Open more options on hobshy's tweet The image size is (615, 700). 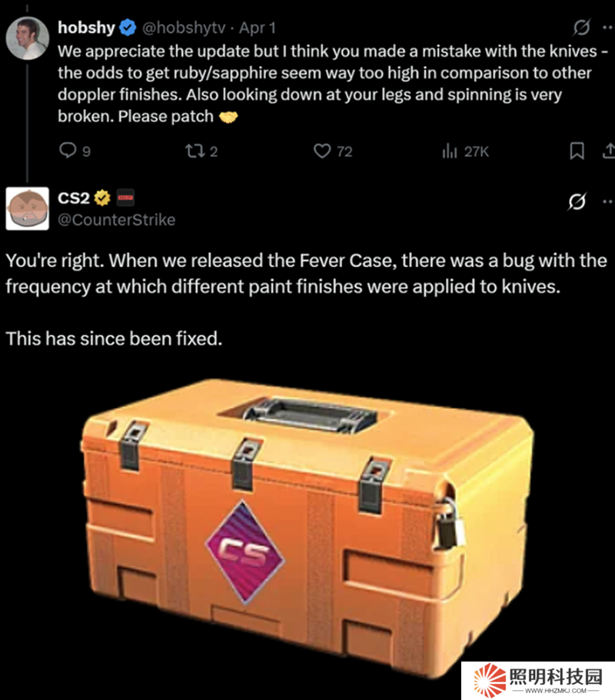coord(608,28)
